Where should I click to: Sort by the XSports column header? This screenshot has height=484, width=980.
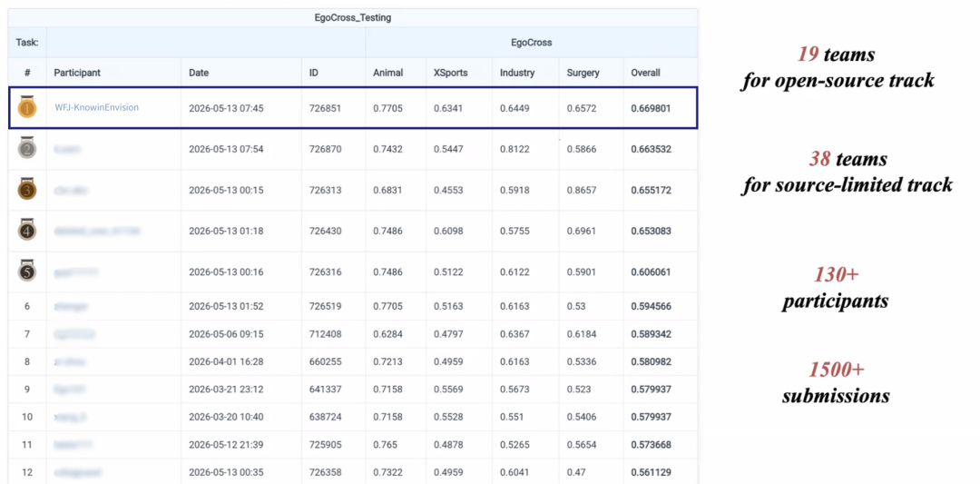(451, 73)
